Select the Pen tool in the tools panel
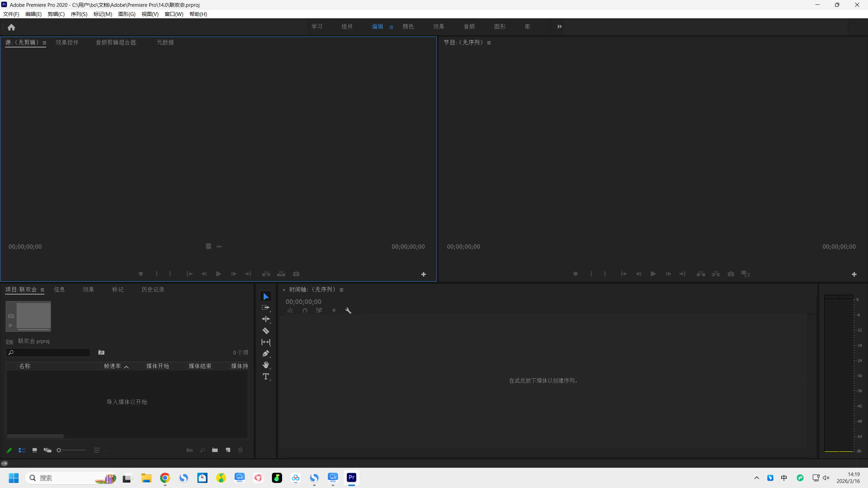The image size is (868, 488). point(265,353)
